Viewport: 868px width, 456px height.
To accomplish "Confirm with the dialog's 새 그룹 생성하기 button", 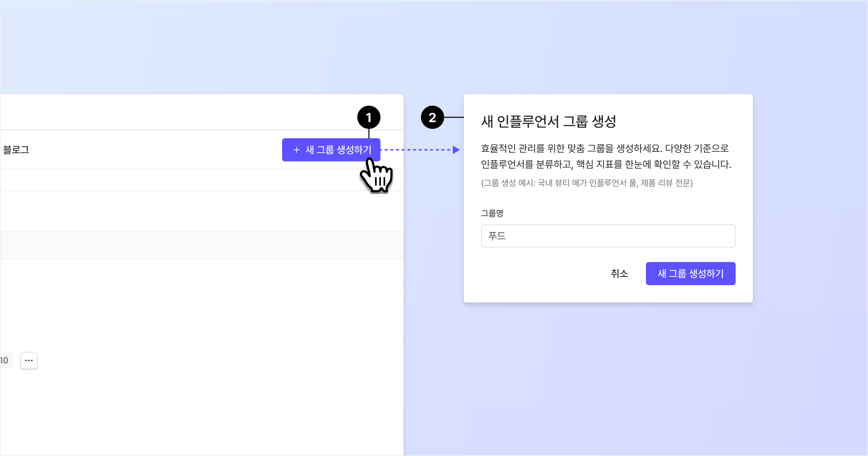I will [690, 274].
